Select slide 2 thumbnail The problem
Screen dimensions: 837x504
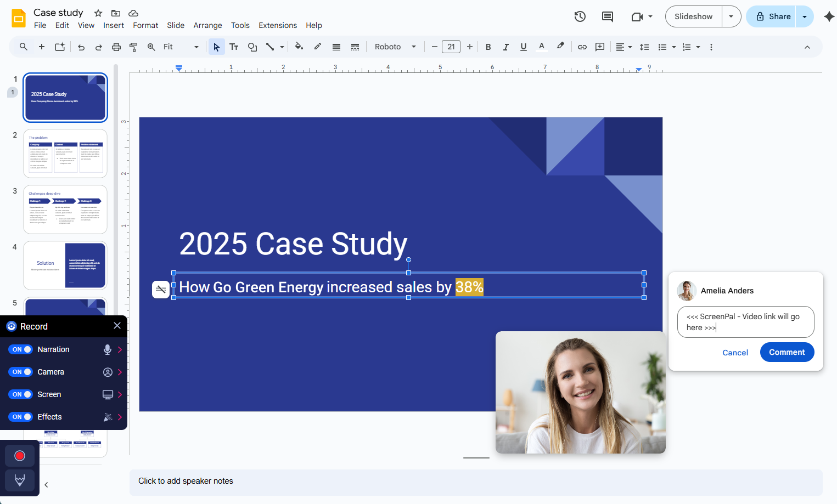[x=65, y=154]
